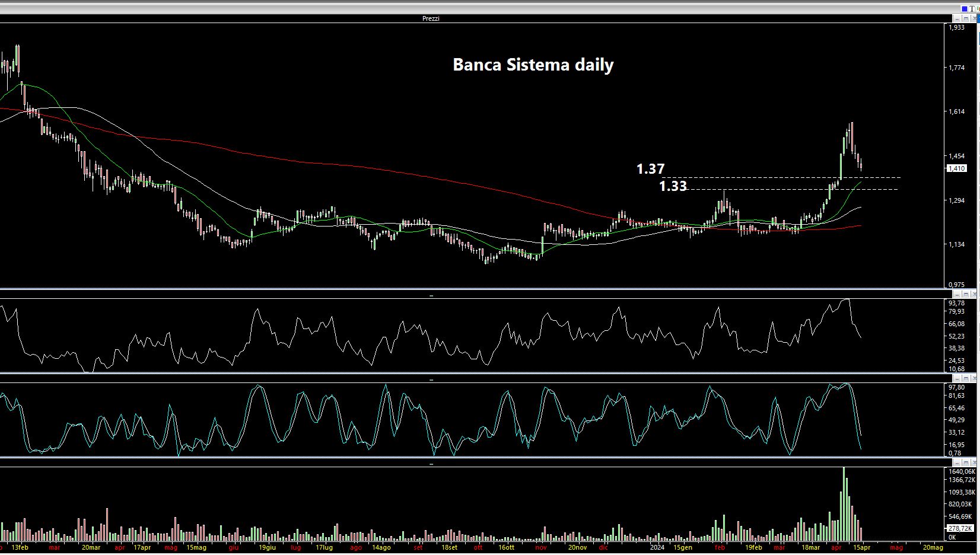Click the 93,78 RSI axis value
980x555 pixels.
956,303
